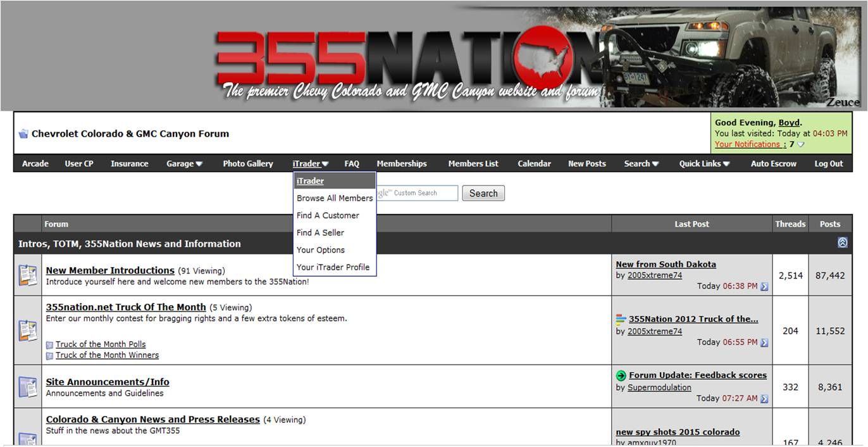
Task: Click the green arrow icon before Forum Update
Action: [x=621, y=375]
